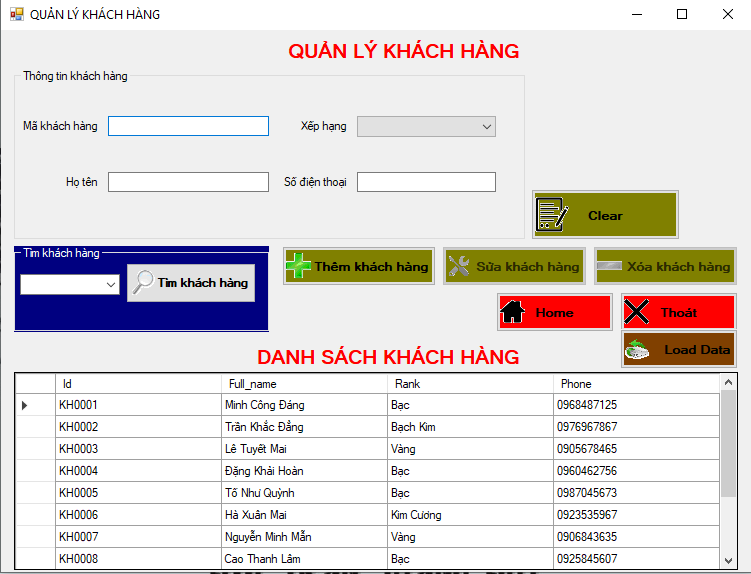This screenshot has width=751, height=574.
Task: Click the black X icon on Thoát button
Action: (637, 312)
